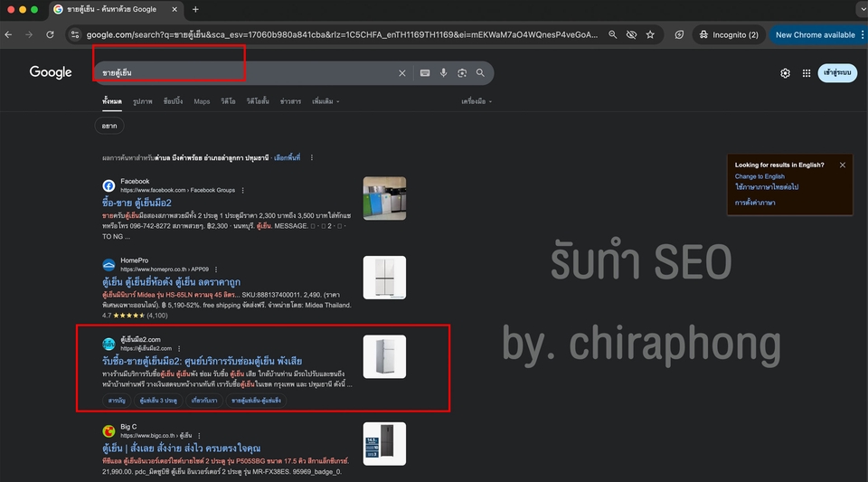Viewport: 868px width, 482px height.
Task: Close the Google search tab
Action: 175,9
